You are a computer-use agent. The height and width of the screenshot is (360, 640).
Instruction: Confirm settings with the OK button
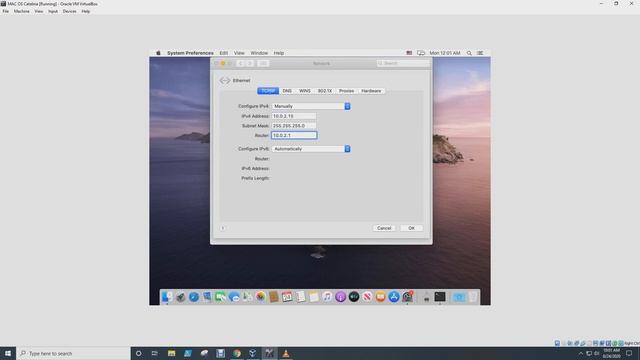pos(411,228)
